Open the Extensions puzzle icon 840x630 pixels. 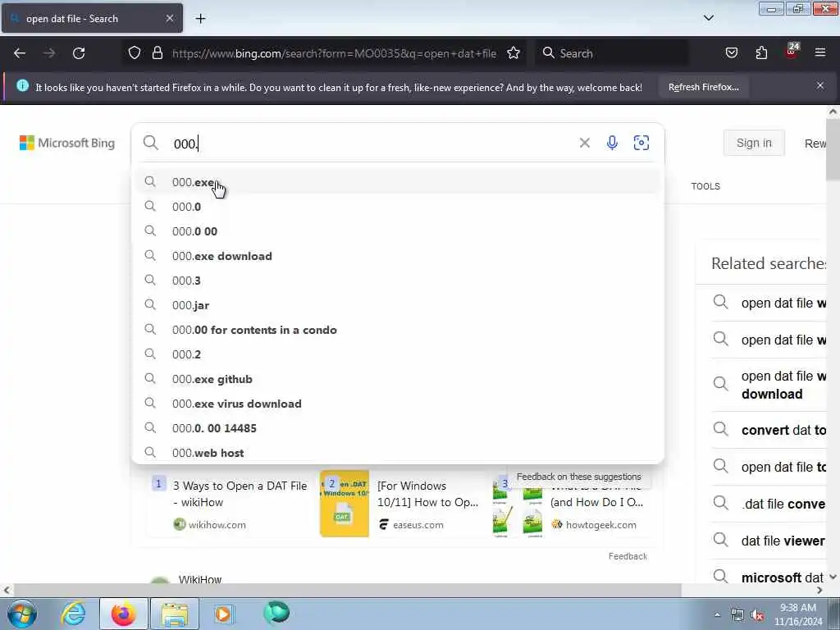761,53
